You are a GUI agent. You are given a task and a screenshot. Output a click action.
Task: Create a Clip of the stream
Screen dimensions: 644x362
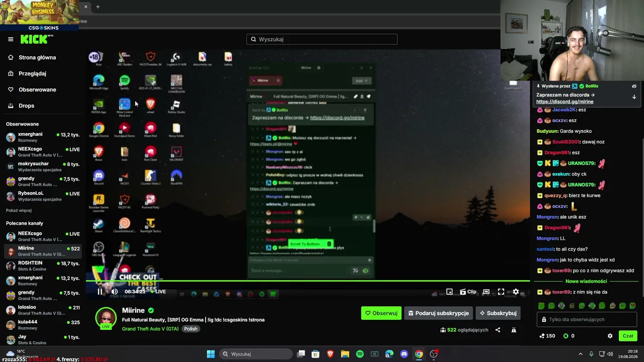tap(468, 292)
